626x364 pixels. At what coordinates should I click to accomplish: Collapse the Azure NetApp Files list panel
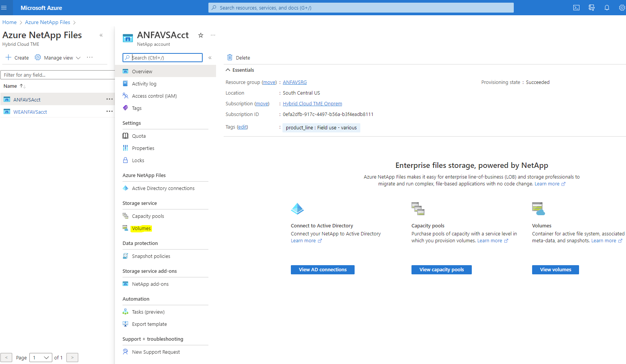click(x=101, y=35)
